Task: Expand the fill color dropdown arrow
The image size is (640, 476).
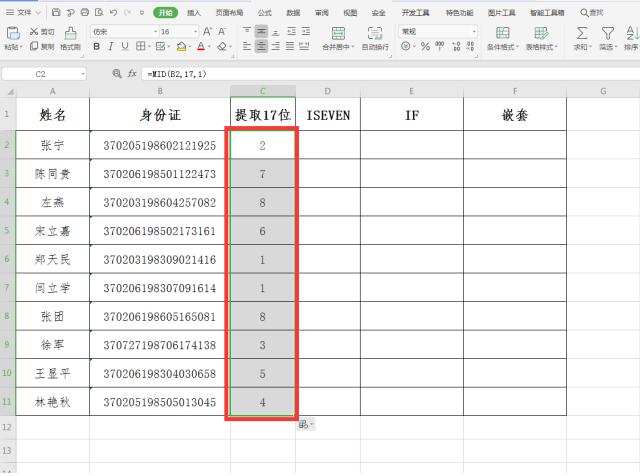Action: pyautogui.click(x=189, y=47)
